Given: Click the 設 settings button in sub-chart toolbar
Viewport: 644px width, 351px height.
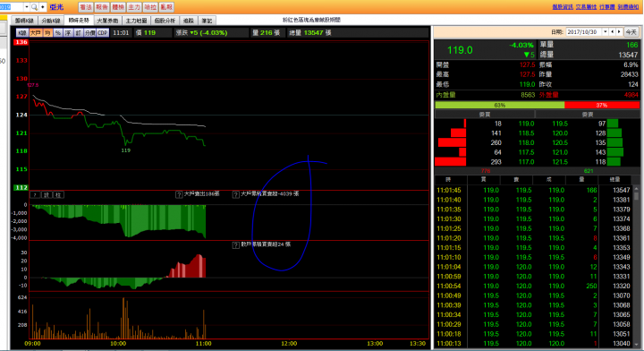Looking at the screenshot, I should [47, 195].
